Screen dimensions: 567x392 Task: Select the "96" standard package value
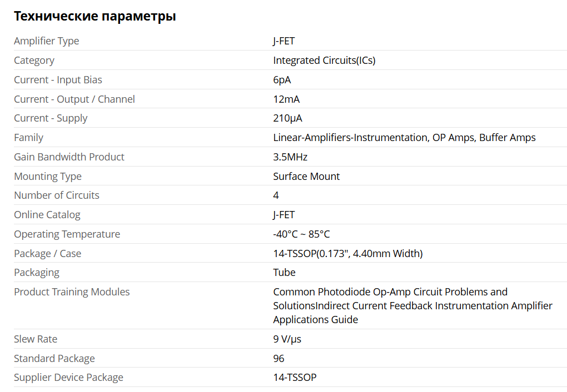(x=278, y=359)
